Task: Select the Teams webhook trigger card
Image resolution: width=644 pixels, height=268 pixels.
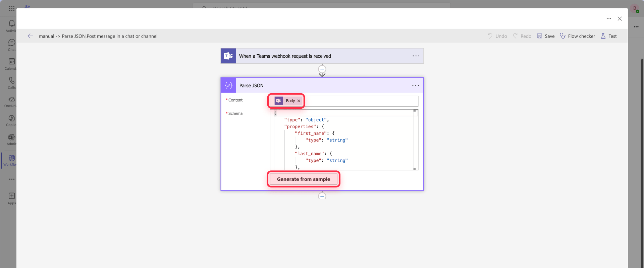Action: (x=322, y=56)
